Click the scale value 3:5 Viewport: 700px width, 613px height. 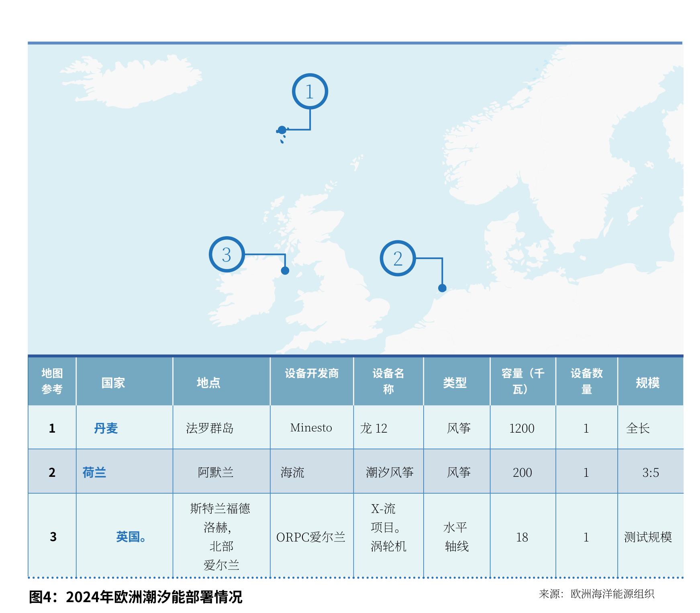click(651, 472)
